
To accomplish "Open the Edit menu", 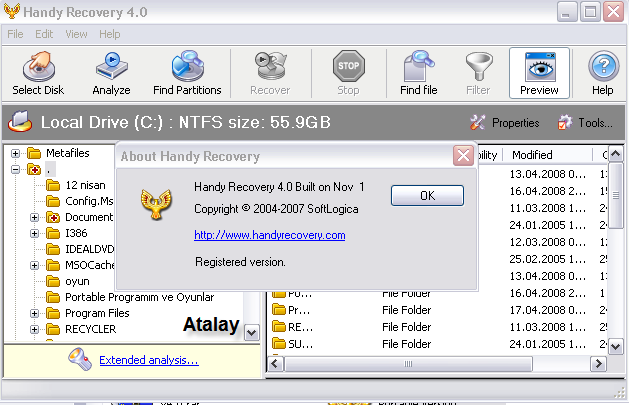I will [44, 34].
